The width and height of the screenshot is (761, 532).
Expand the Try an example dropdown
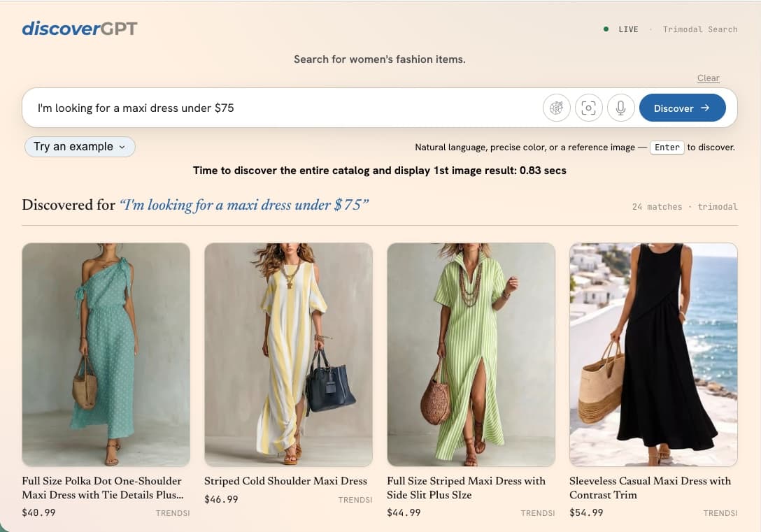point(80,147)
